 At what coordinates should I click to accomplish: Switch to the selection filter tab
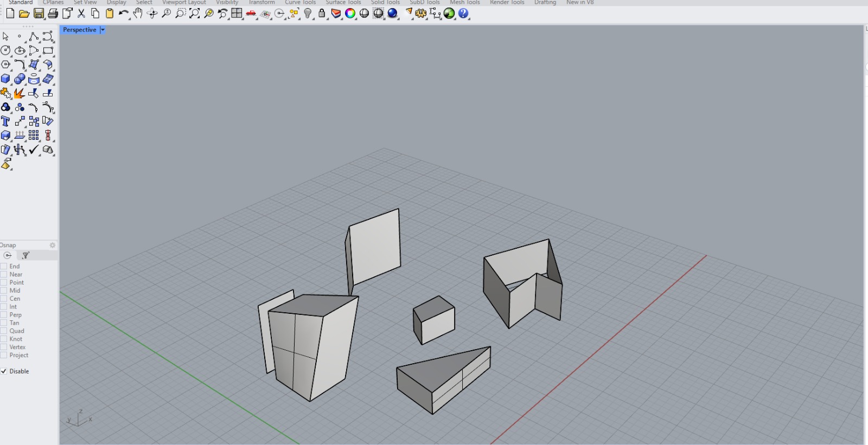point(25,255)
